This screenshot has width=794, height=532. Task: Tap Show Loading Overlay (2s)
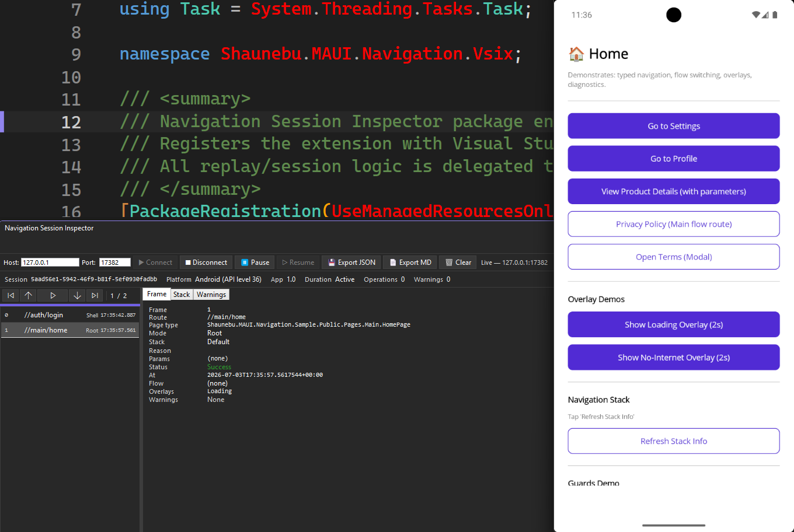(674, 324)
